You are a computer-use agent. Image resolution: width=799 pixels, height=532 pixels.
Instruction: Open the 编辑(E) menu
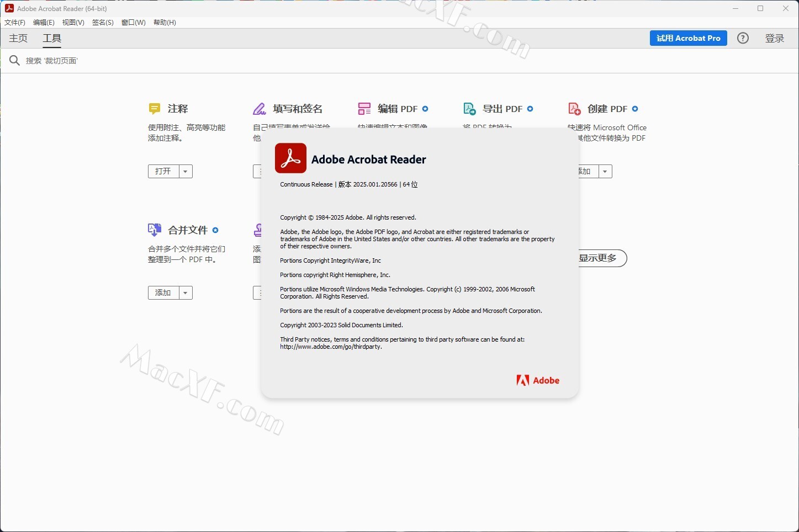click(44, 23)
